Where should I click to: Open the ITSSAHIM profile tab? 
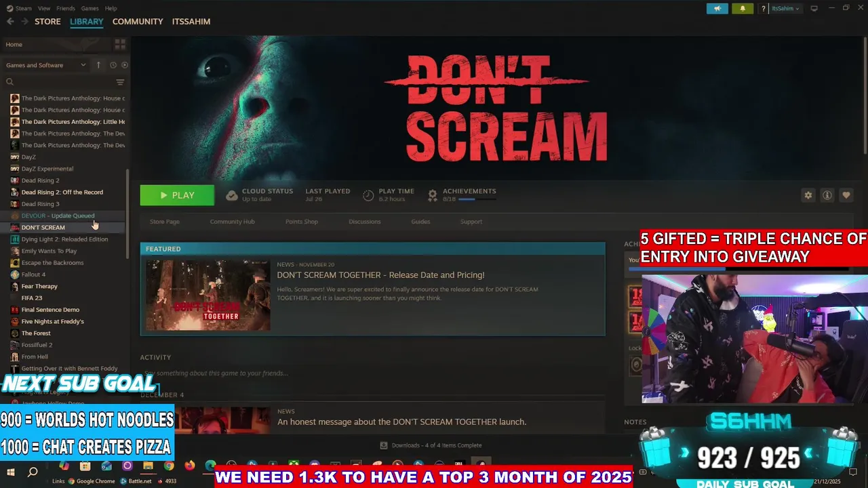click(x=191, y=22)
